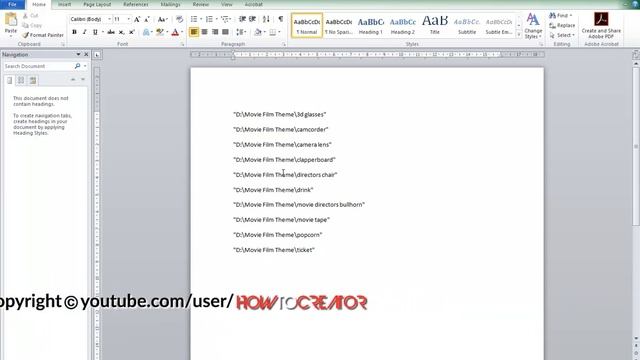
Task: Toggle Align Text Left
Action: [x=194, y=32]
